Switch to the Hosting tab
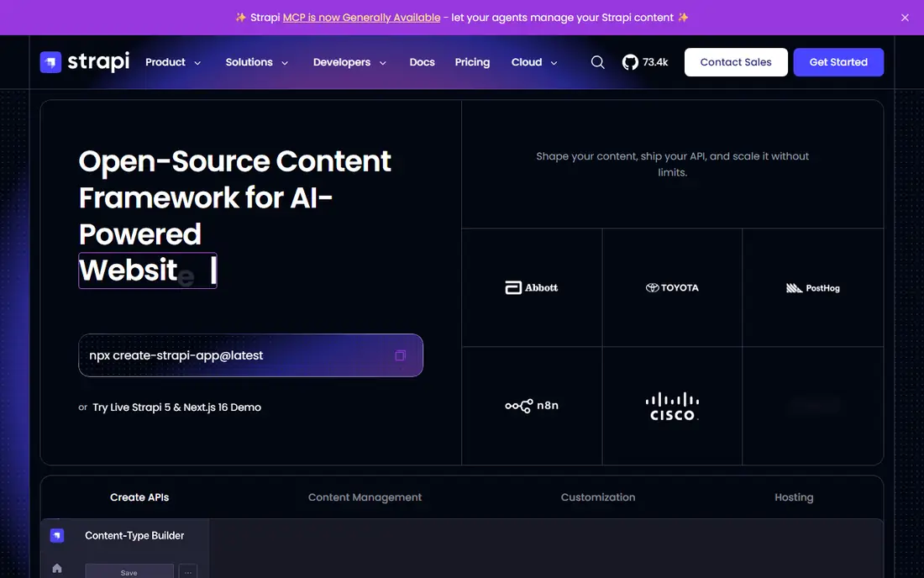 (x=794, y=497)
